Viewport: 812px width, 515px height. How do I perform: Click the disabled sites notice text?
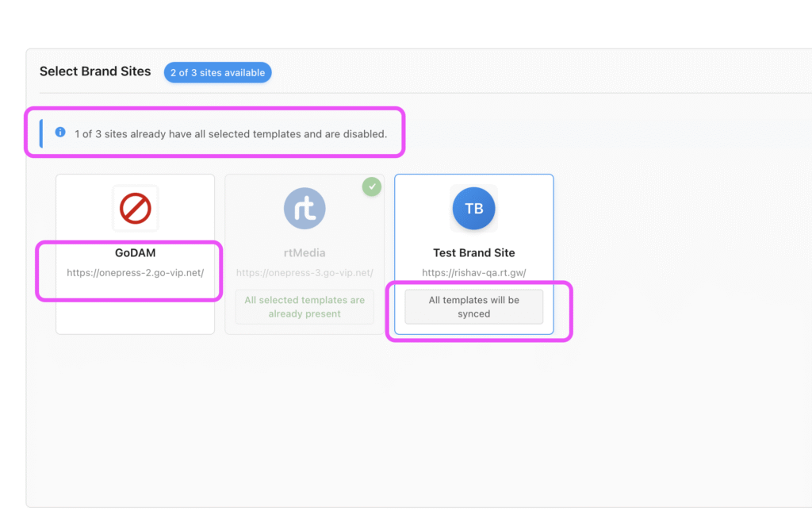(231, 134)
